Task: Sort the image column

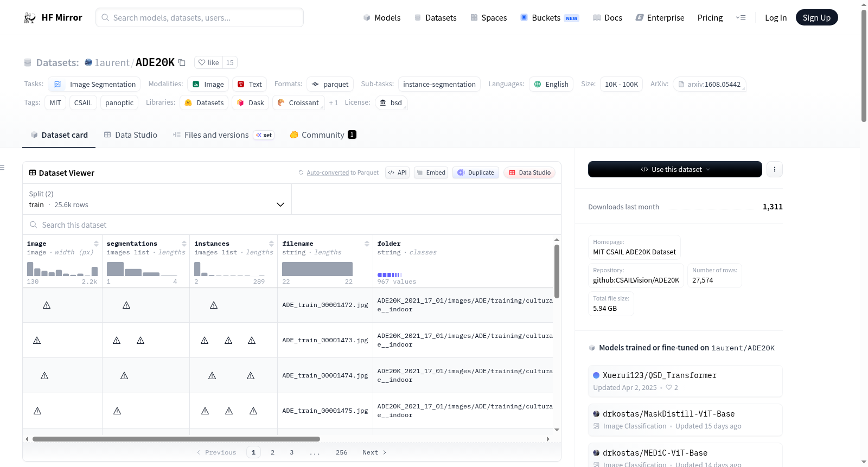Action: click(96, 244)
